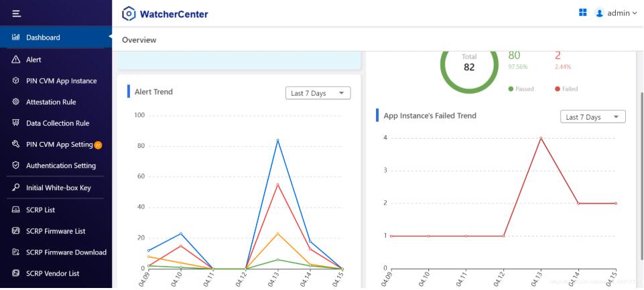Click the Alert warning triangle icon
The width and height of the screenshot is (644, 290).
click(x=16, y=60)
